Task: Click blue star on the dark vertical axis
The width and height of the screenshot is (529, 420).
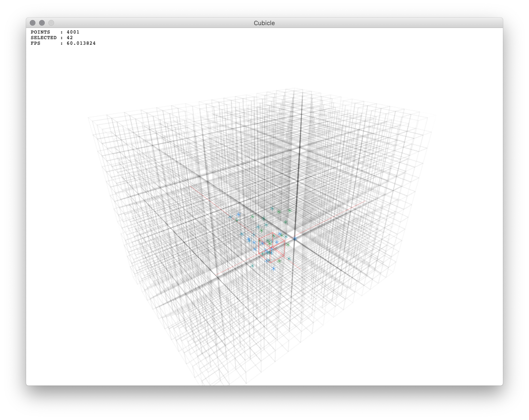Action: point(295,238)
